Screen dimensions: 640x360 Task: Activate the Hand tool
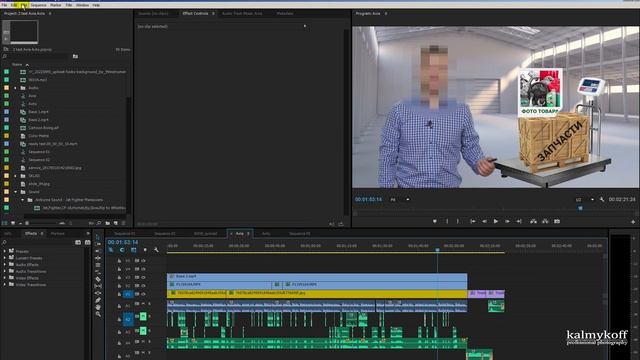[x=98, y=307]
